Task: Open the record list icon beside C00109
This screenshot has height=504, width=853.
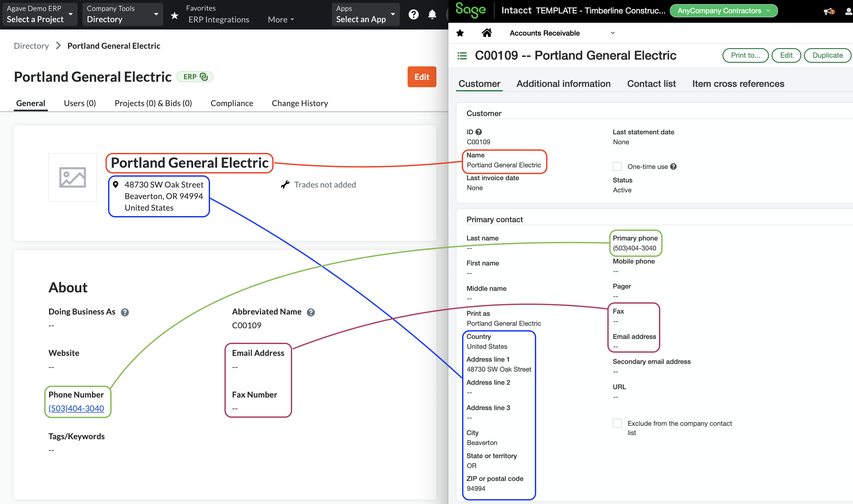Action: [462, 55]
